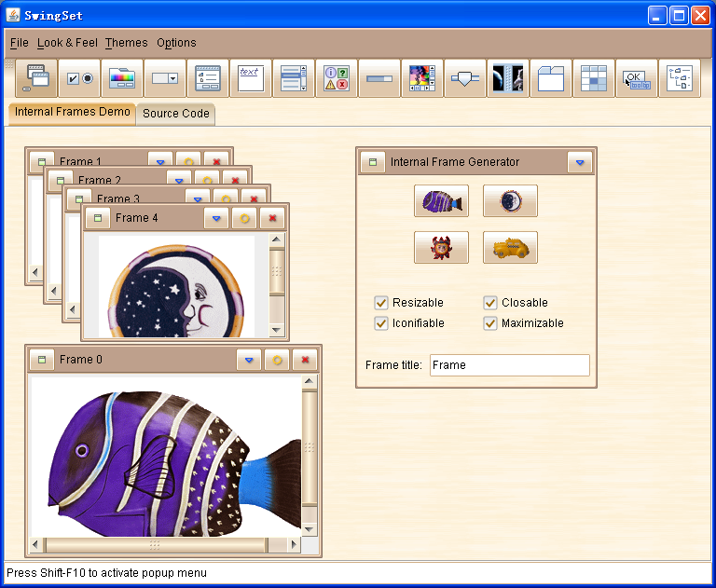Select the HTML text demo icon

click(x=251, y=78)
